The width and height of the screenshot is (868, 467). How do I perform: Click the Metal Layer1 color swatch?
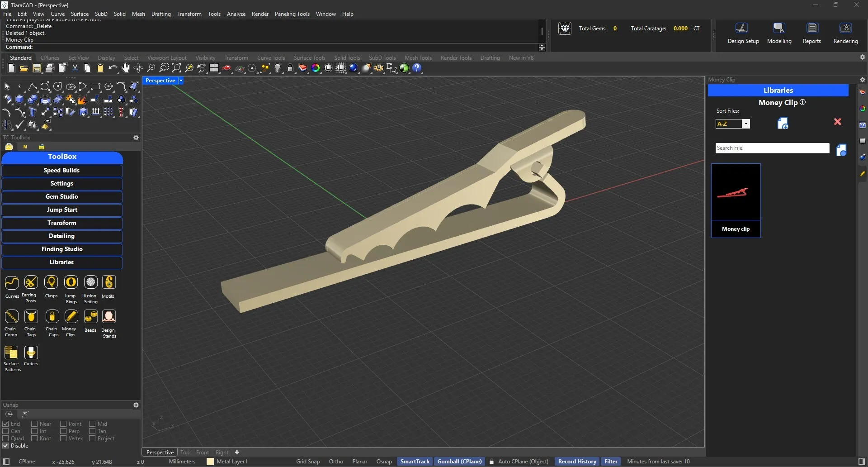[210, 462]
